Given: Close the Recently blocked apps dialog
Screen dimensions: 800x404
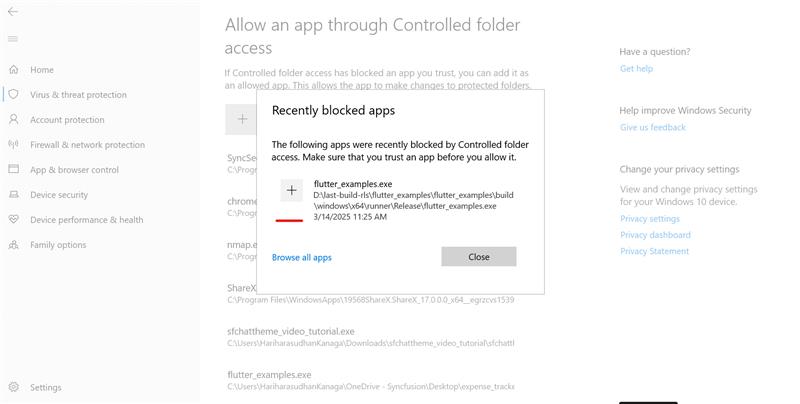Looking at the screenshot, I should (478, 257).
